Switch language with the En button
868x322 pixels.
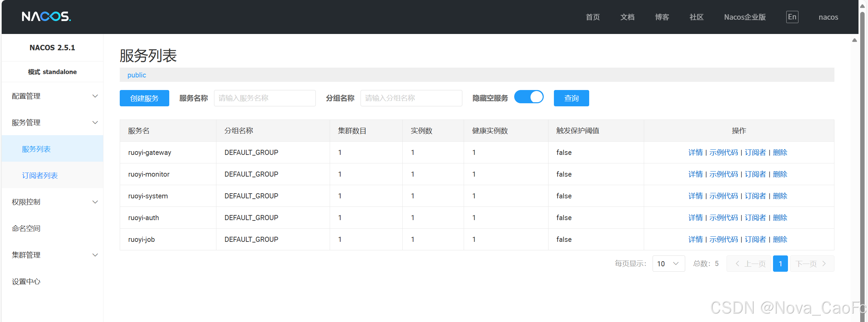point(792,17)
